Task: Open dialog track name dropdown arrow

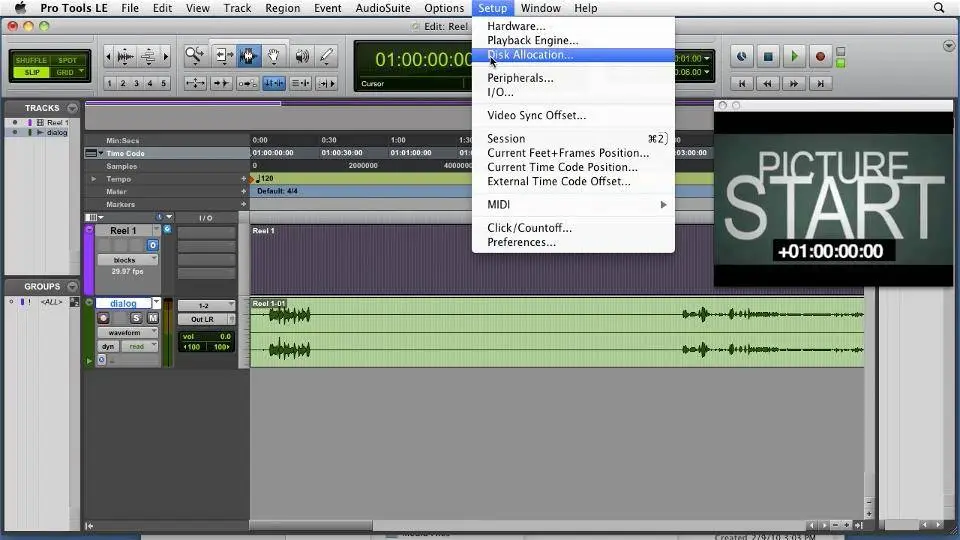Action: point(156,303)
